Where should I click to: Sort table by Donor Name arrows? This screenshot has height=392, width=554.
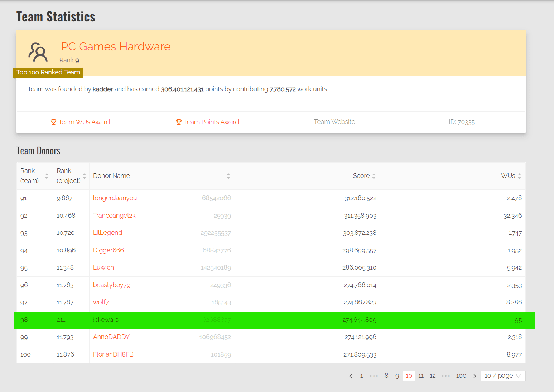(x=228, y=176)
